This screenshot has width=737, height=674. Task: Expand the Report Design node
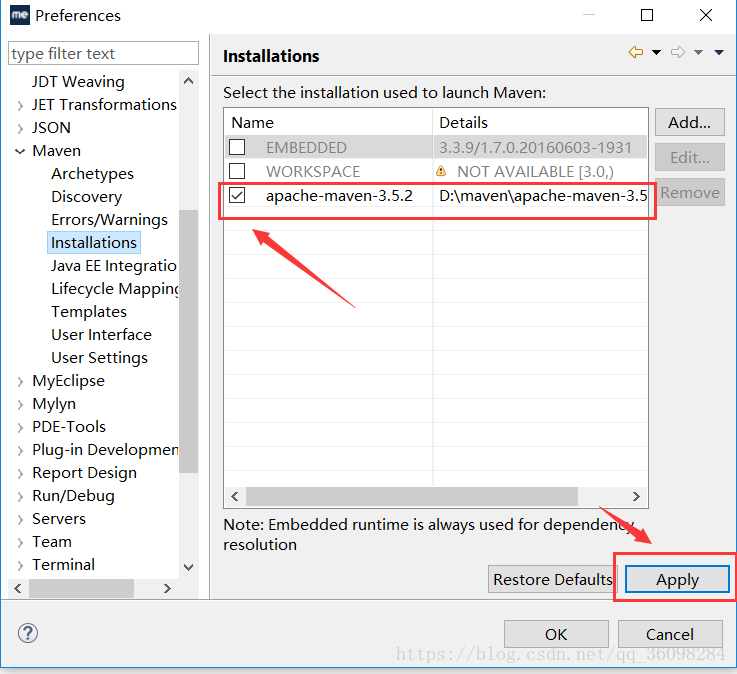[x=20, y=473]
